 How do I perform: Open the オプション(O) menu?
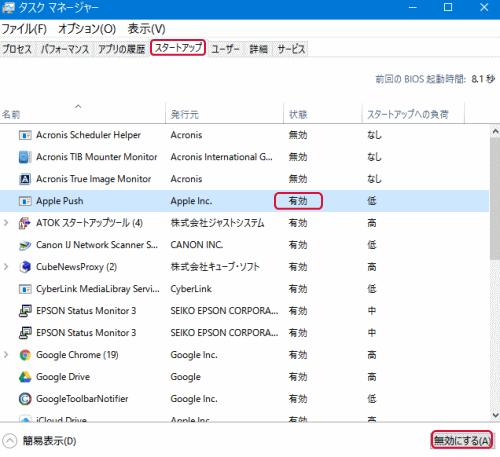click(87, 29)
